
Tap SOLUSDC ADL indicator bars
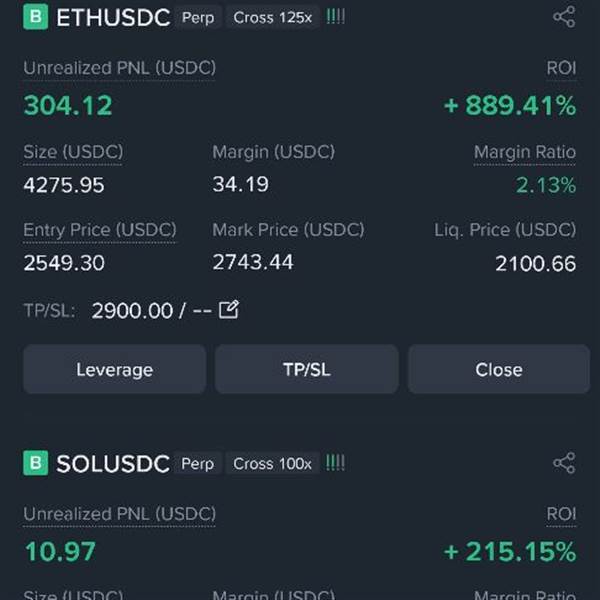pos(335,463)
